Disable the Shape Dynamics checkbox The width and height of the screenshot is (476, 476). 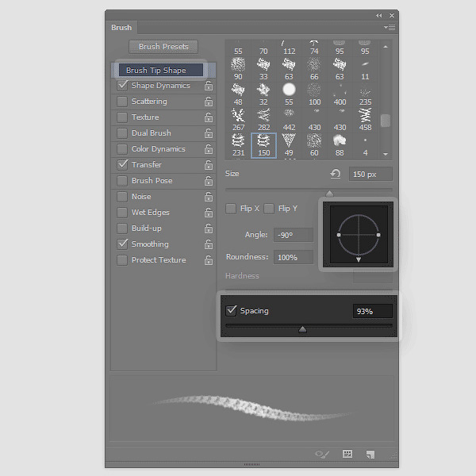click(x=122, y=86)
